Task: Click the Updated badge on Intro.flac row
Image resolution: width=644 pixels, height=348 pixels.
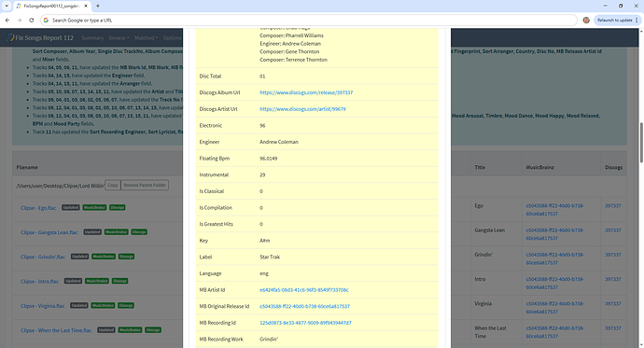Action: (73, 281)
